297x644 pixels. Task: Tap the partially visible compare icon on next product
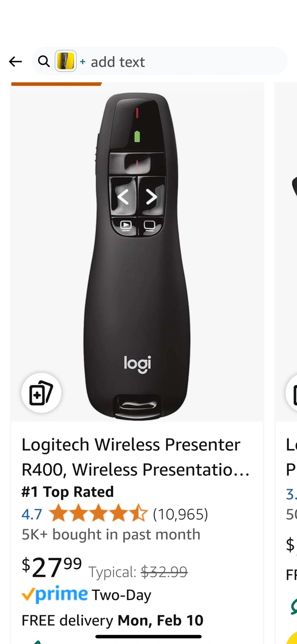click(x=292, y=393)
